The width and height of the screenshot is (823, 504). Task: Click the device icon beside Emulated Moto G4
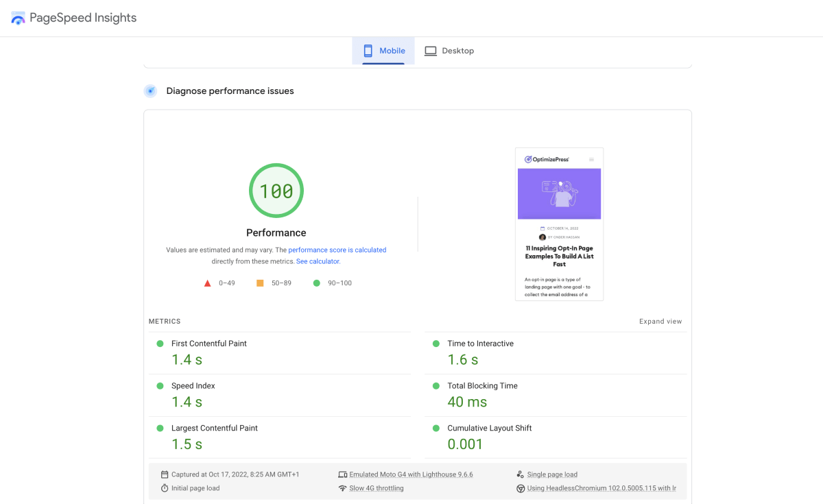[x=342, y=475]
